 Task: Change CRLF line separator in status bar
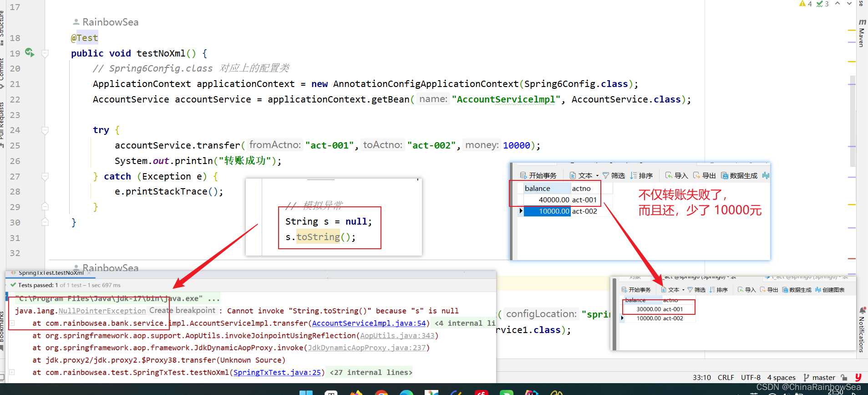pos(726,377)
